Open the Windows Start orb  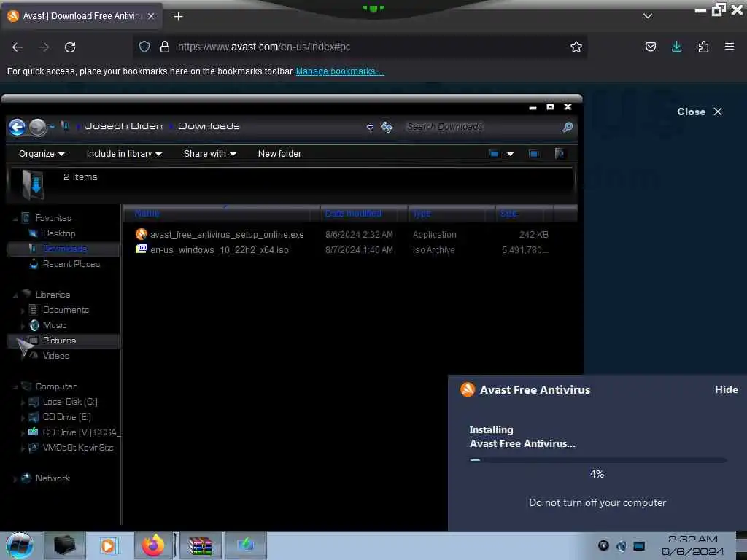pos(19,545)
